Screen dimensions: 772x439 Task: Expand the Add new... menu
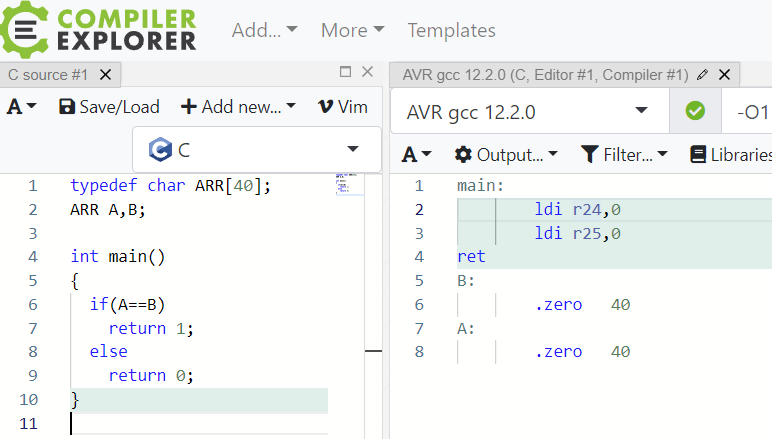point(238,107)
